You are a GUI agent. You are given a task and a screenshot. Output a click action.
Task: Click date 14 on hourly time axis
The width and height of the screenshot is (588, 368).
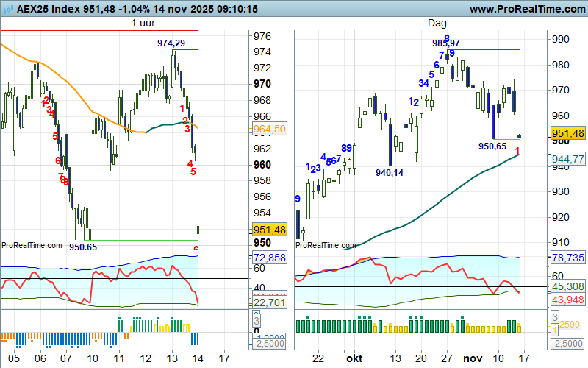(197, 358)
